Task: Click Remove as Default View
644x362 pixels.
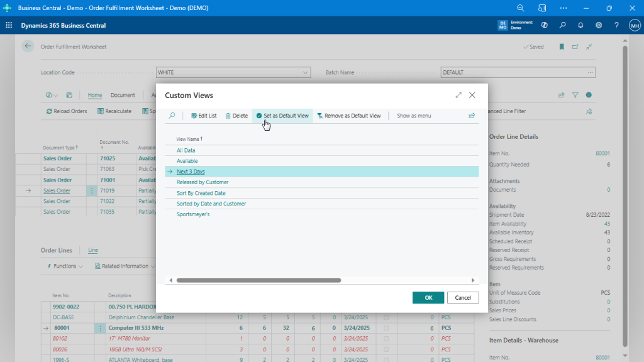Action: 350,116
